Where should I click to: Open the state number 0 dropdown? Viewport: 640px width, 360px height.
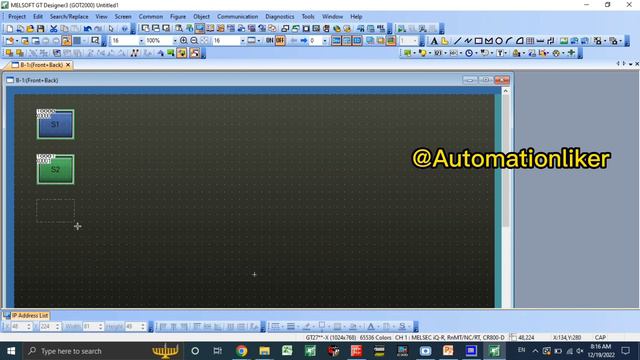click(x=325, y=41)
